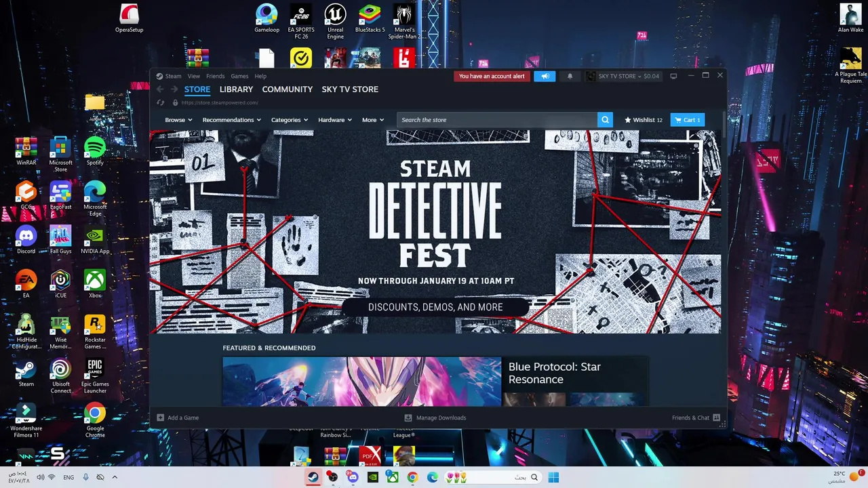868x488 pixels.
Task: Click the Steam store URL address
Action: click(x=220, y=102)
